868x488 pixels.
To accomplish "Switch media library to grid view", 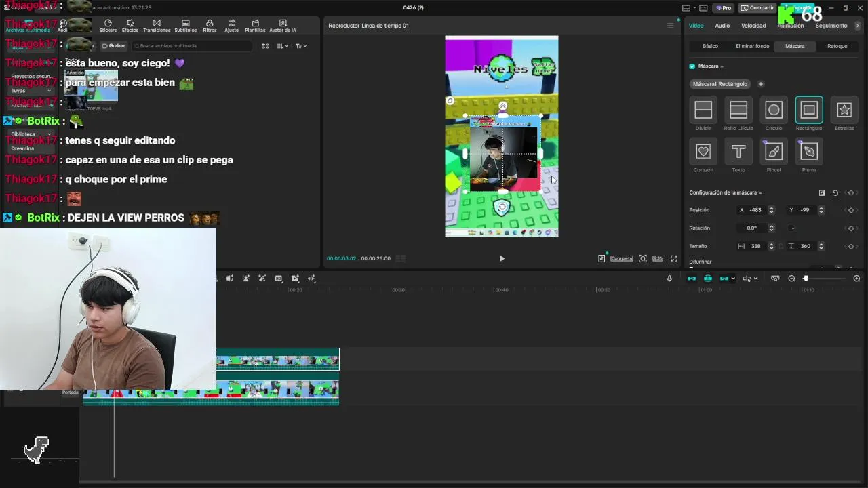I will [x=265, y=46].
